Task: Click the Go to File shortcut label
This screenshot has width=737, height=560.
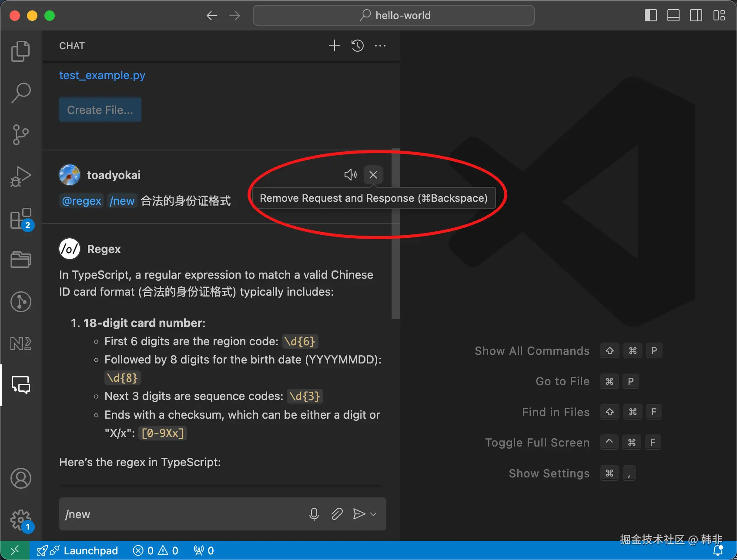Action: 563,381
